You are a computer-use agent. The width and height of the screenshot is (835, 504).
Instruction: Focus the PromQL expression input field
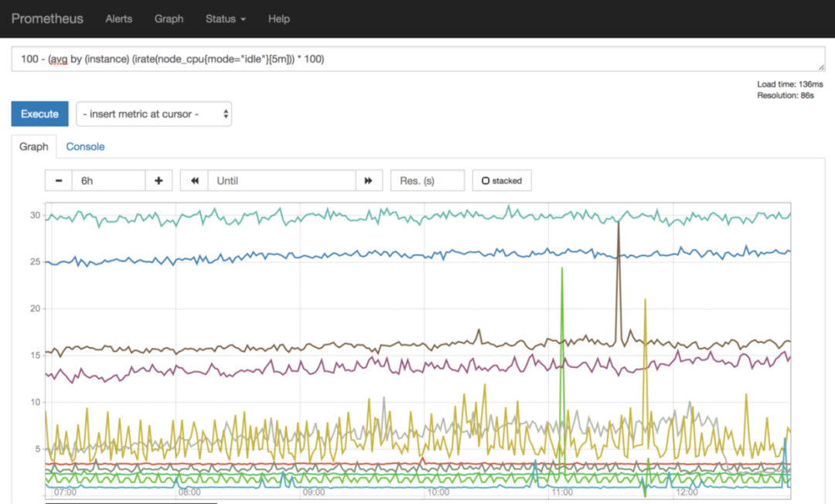point(417,60)
